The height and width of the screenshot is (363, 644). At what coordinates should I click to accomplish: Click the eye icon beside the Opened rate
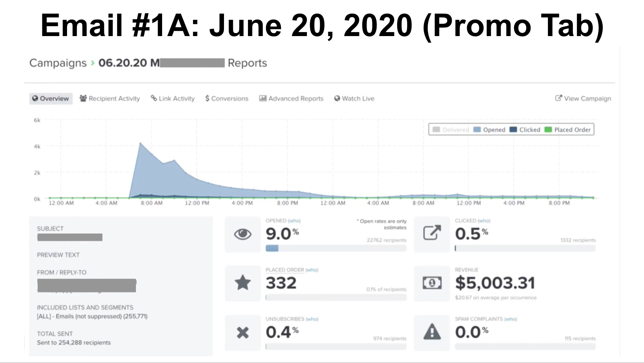click(242, 233)
